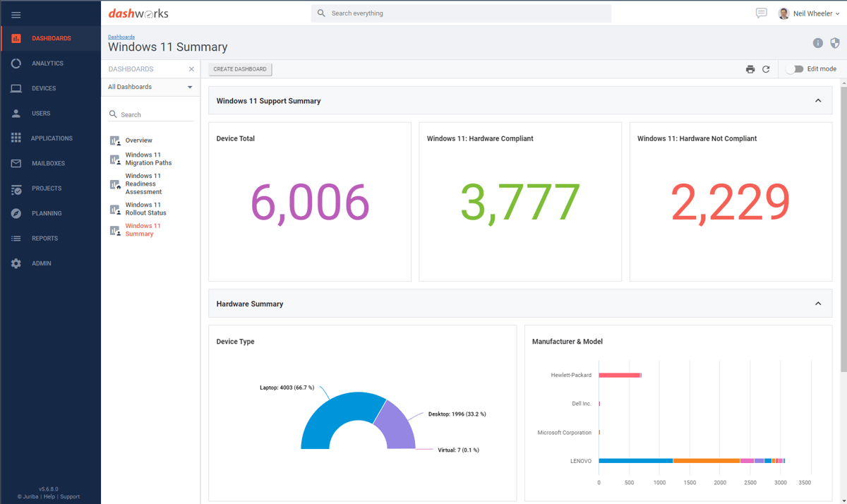Open the Neil Wheeler user menu
847x504 pixels.
[x=809, y=13]
